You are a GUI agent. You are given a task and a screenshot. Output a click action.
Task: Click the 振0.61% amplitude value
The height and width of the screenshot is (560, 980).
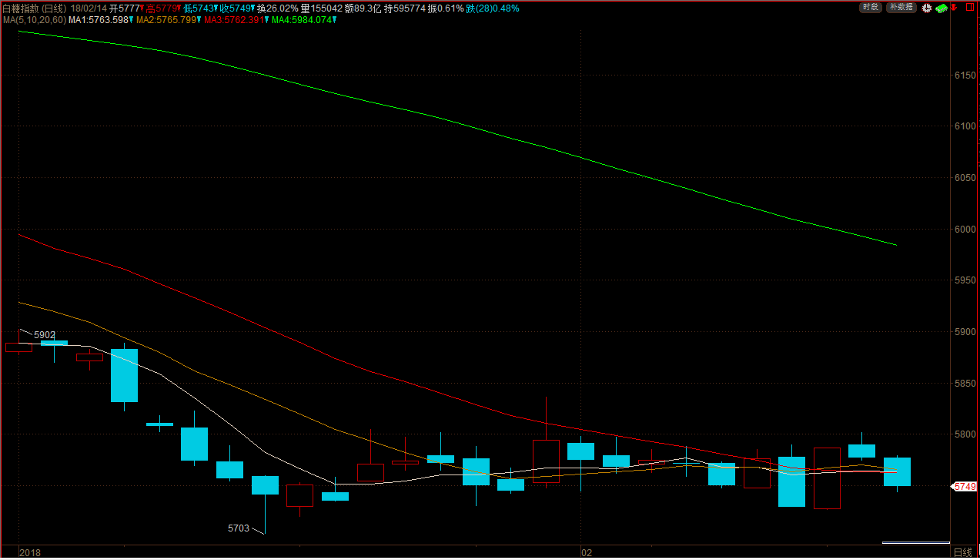click(x=446, y=8)
